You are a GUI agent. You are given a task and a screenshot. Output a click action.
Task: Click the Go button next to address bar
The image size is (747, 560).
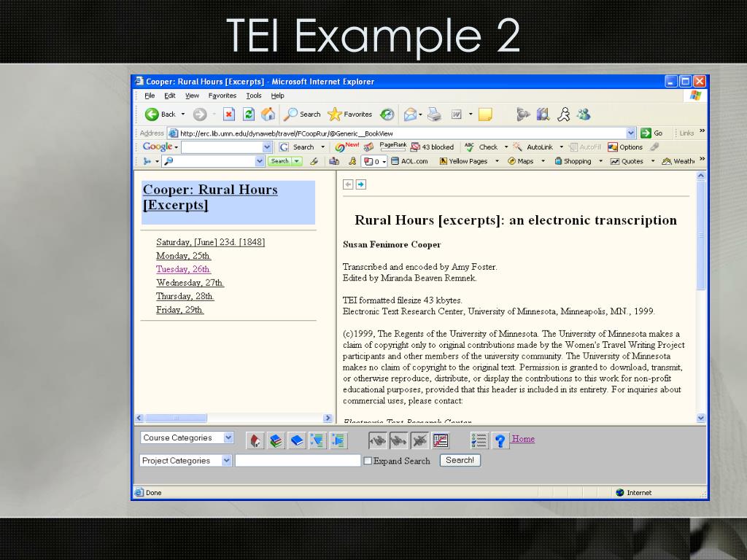652,133
